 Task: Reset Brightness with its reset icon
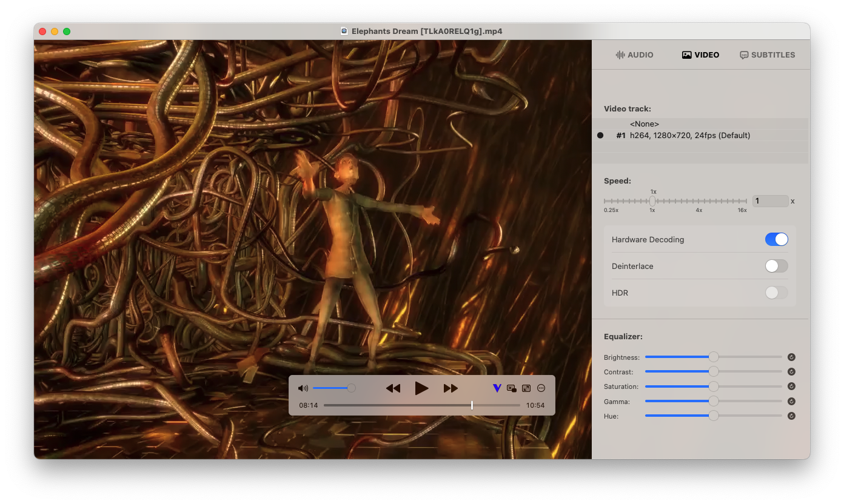[791, 357]
